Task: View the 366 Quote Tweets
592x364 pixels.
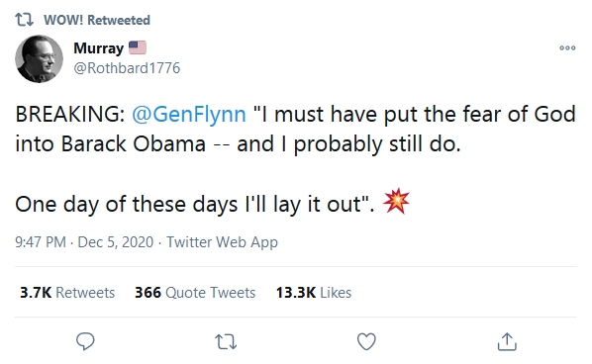Action: tap(195, 293)
